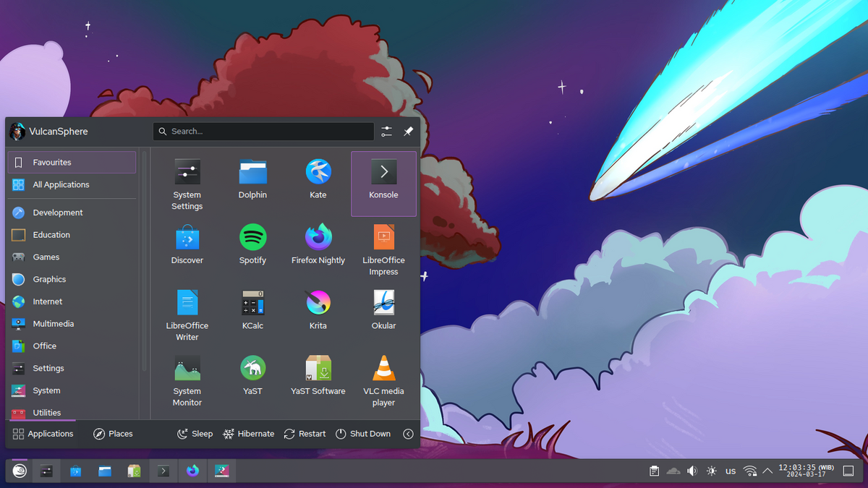The width and height of the screenshot is (868, 488).
Task: Open the Office category
Action: [72, 346]
